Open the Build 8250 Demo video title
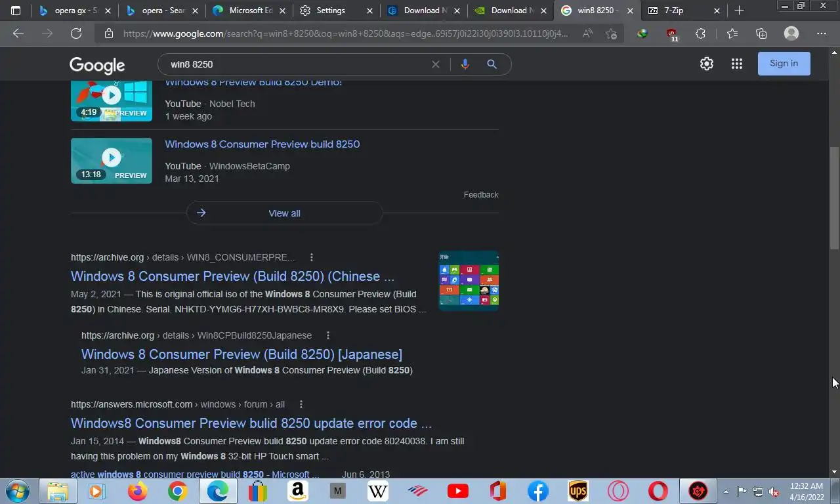Image resolution: width=840 pixels, height=504 pixels. 253,83
